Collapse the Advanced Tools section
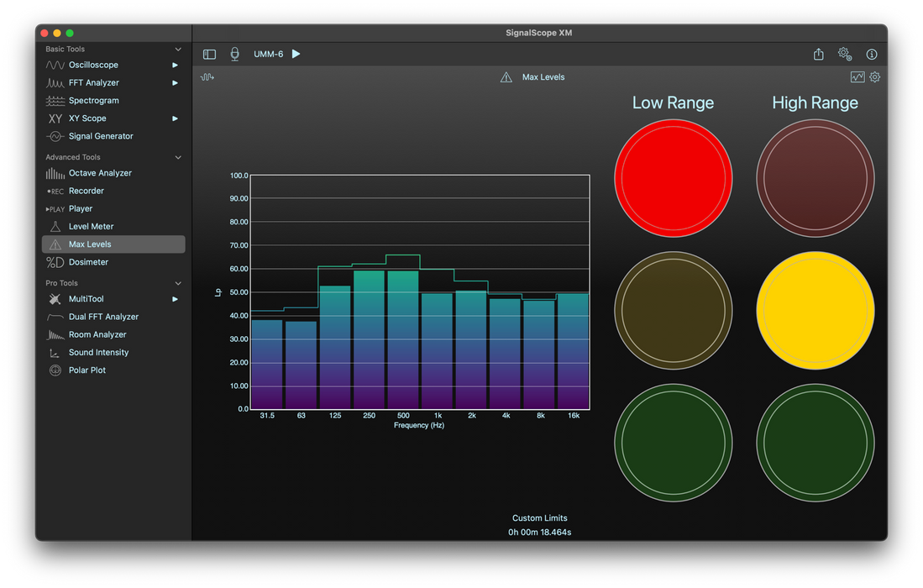This screenshot has width=923, height=588. (x=178, y=157)
